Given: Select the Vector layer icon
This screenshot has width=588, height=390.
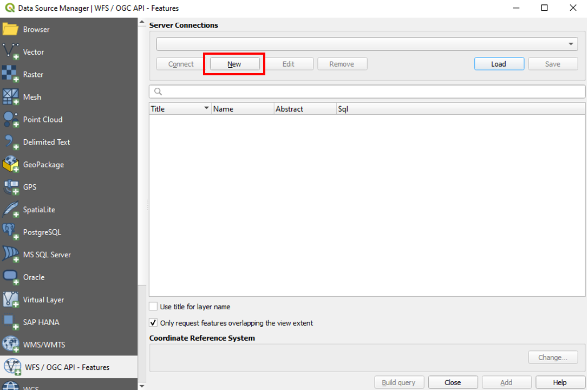Looking at the screenshot, I should tap(10, 52).
